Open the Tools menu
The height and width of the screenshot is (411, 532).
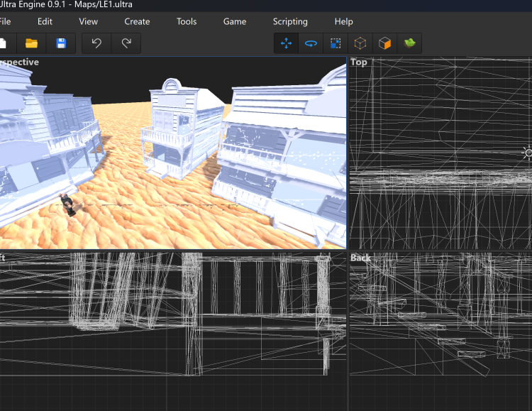coord(187,21)
